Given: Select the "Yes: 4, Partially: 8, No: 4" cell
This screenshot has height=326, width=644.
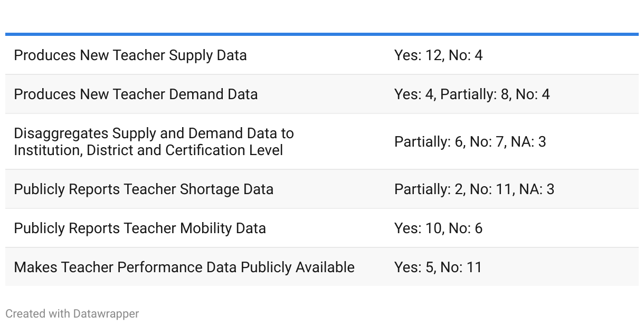Looking at the screenshot, I should tap(472, 94).
